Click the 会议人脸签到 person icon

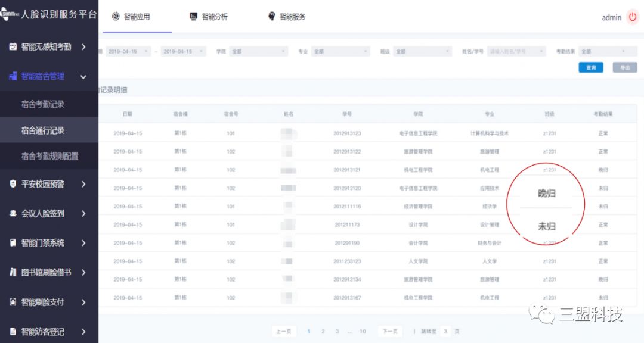tap(13, 213)
